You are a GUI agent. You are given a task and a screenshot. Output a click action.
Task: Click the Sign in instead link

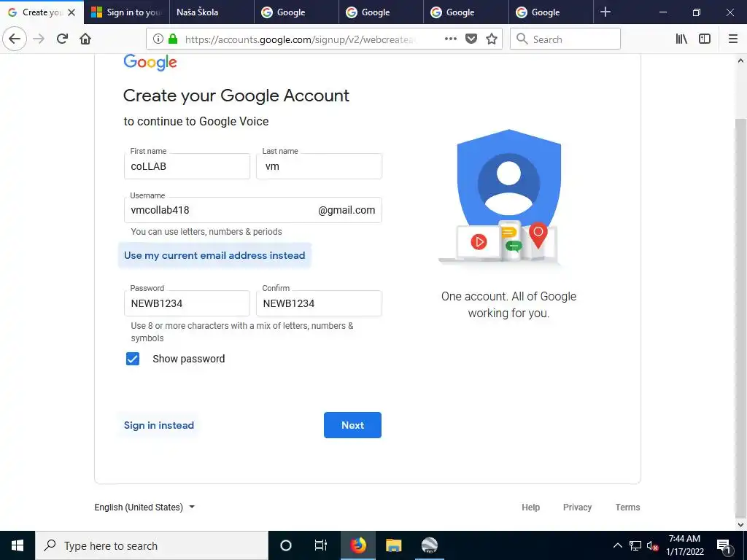(x=158, y=425)
